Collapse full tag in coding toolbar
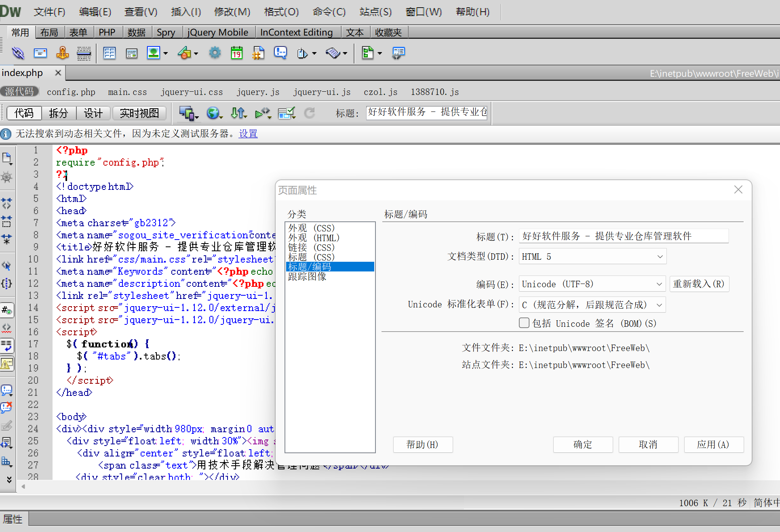The width and height of the screenshot is (780, 532). coord(7,203)
